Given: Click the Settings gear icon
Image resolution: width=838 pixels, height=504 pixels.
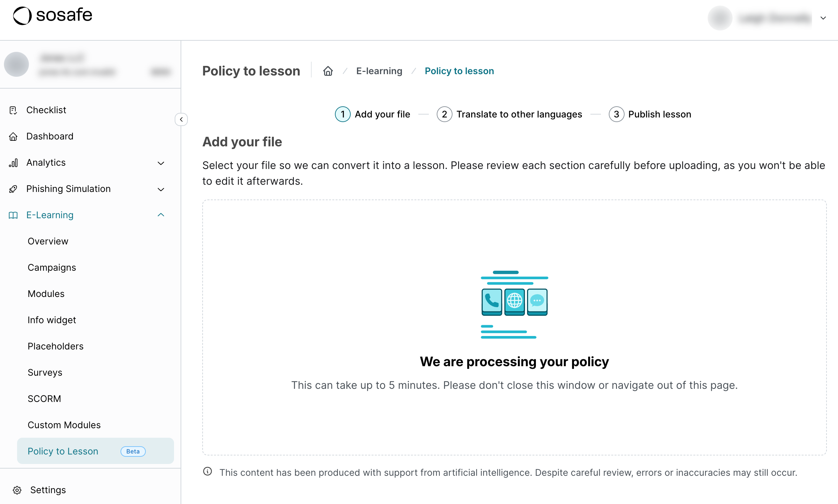Looking at the screenshot, I should click(x=17, y=490).
